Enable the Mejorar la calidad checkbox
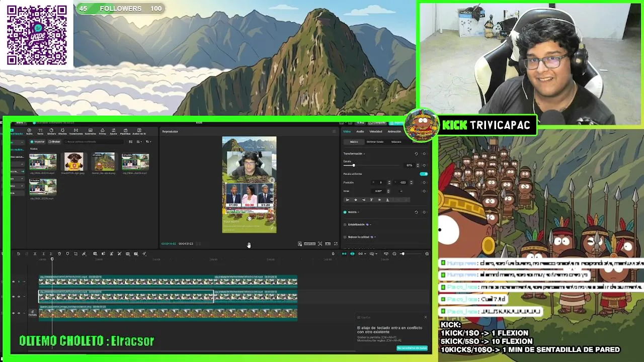 (x=345, y=237)
